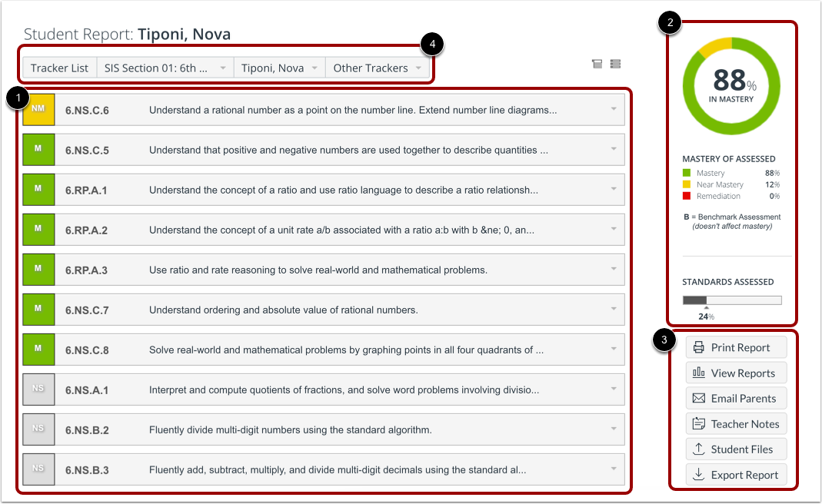The height and width of the screenshot is (504, 822).
Task: Click the Email Parents button
Action: point(736,398)
